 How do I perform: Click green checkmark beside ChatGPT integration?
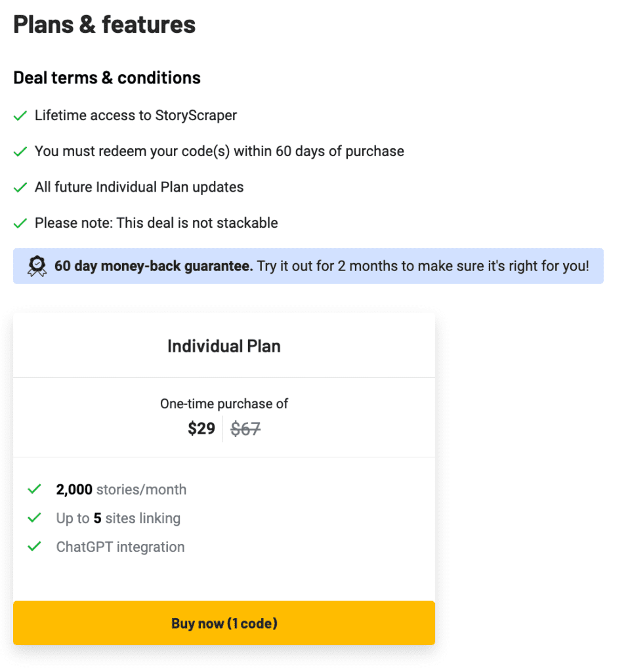tap(34, 547)
